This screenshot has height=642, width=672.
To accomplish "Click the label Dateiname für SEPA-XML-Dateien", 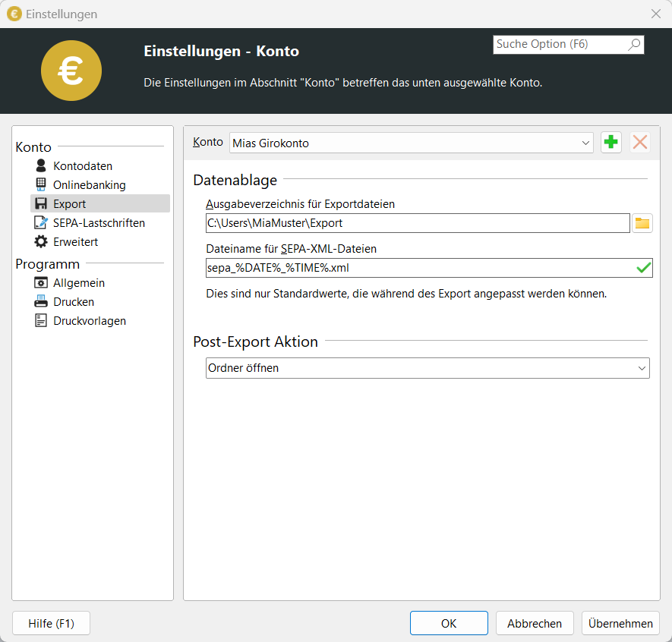I will click(292, 249).
